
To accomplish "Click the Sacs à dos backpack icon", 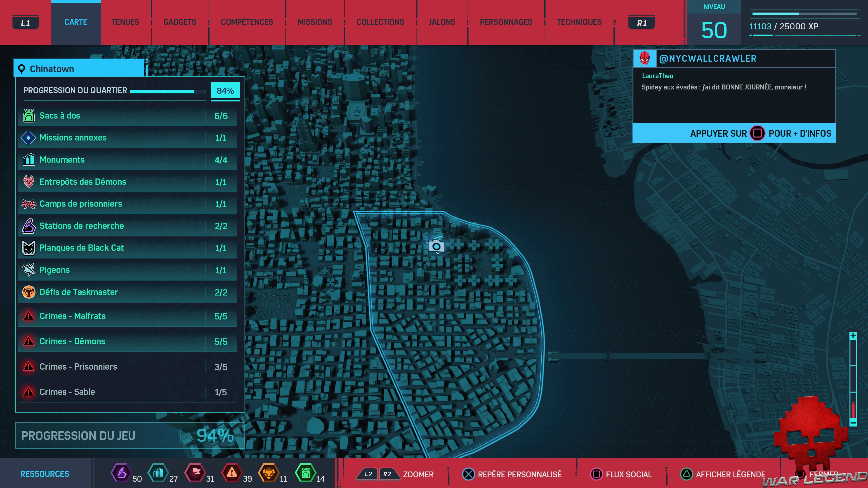I will tap(29, 115).
